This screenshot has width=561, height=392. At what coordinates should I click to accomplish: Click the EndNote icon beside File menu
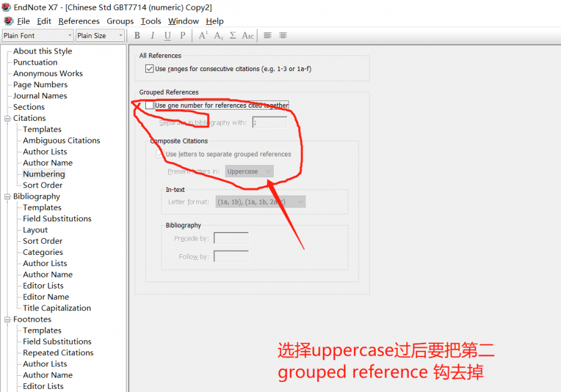point(9,21)
